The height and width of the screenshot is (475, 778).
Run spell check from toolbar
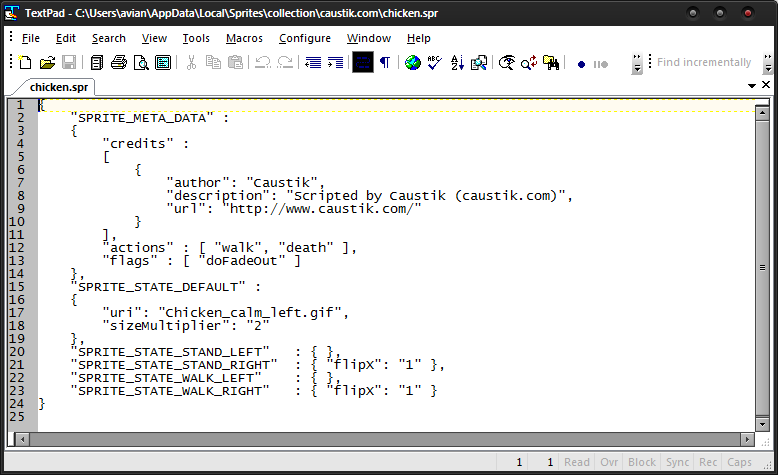click(x=434, y=63)
